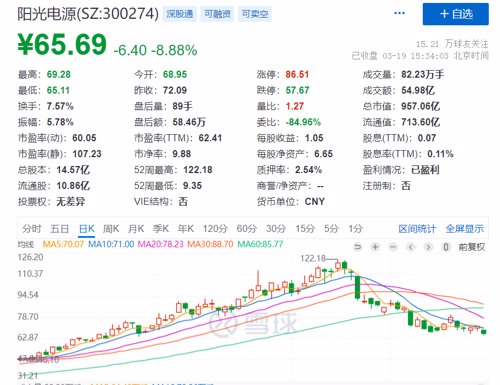500x385 pixels.
Task: Click the 可卖空 tag
Action: [x=255, y=14]
